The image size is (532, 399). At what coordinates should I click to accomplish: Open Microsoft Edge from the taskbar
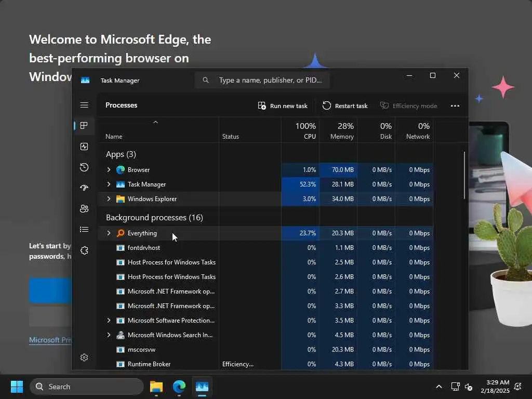tap(179, 387)
